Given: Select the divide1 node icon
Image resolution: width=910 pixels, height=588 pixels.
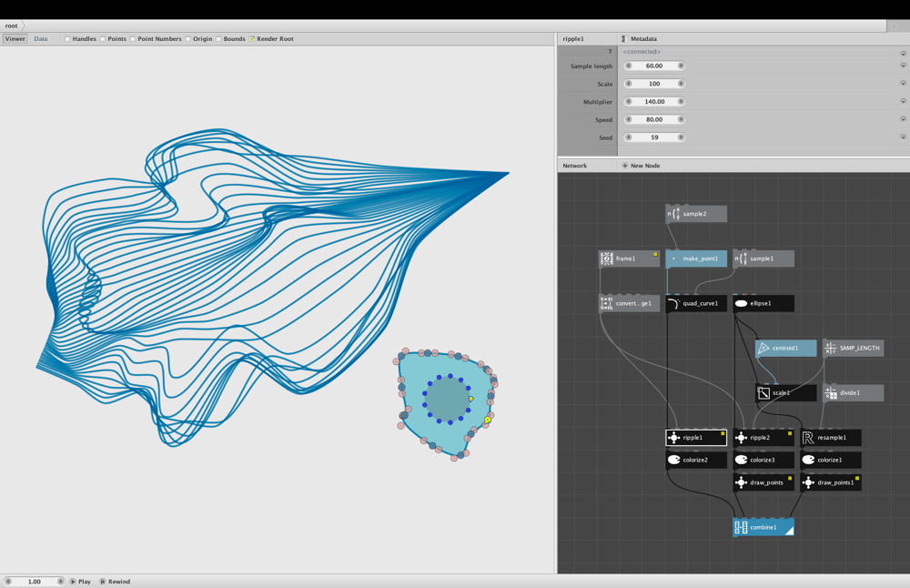Looking at the screenshot, I should 831,393.
